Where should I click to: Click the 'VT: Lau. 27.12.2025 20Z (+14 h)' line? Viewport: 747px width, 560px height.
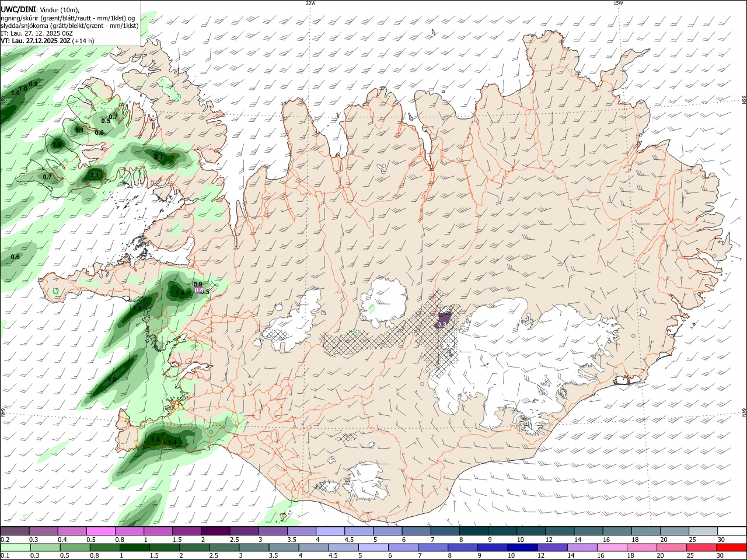tap(48, 41)
